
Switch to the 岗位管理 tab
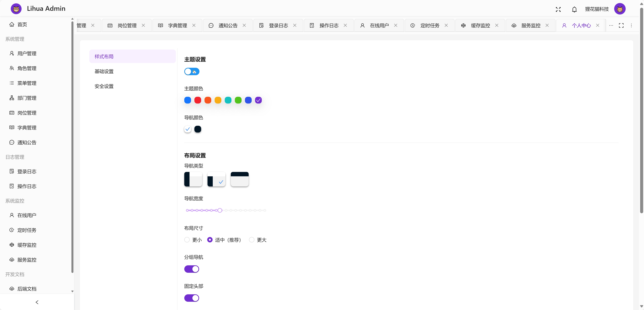pyautogui.click(x=127, y=25)
